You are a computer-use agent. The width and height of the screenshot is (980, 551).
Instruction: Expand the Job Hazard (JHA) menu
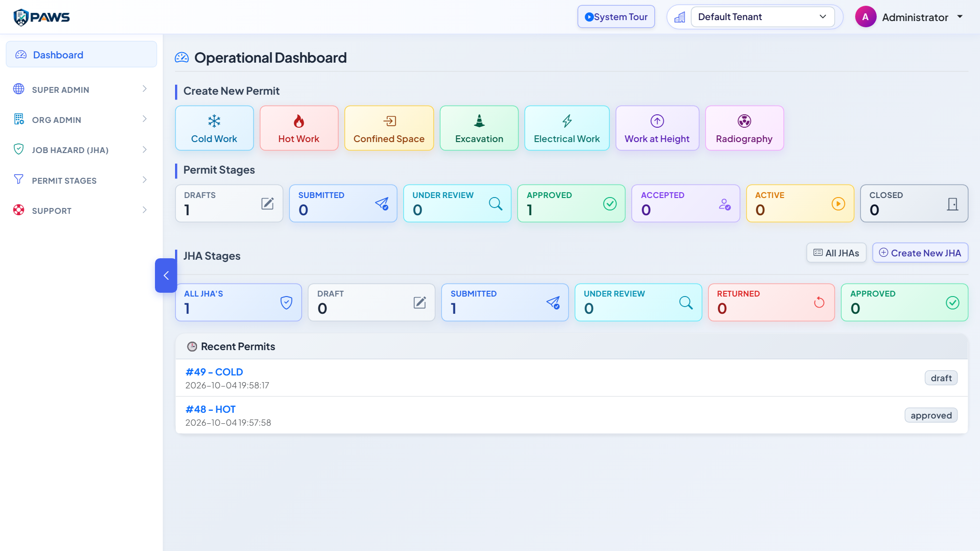(x=81, y=150)
